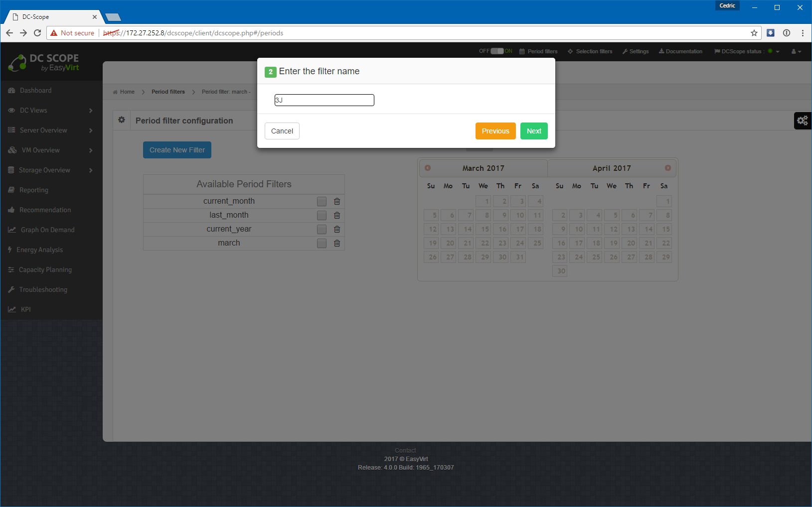Open the user account dropdown

pos(796,51)
